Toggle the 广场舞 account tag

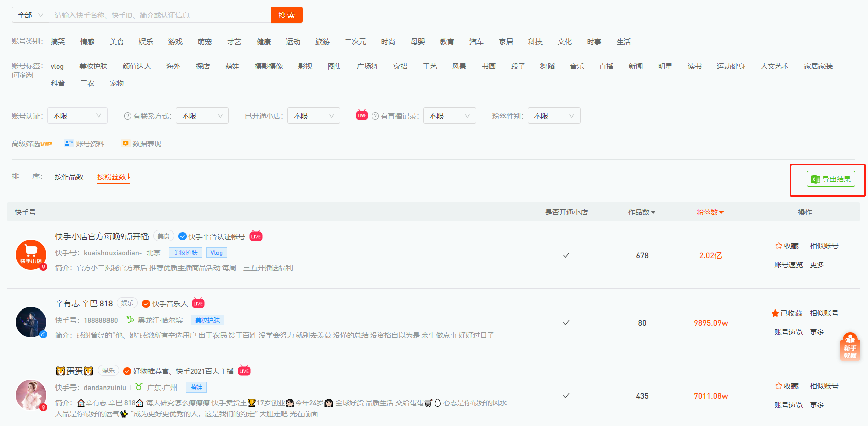coord(368,66)
